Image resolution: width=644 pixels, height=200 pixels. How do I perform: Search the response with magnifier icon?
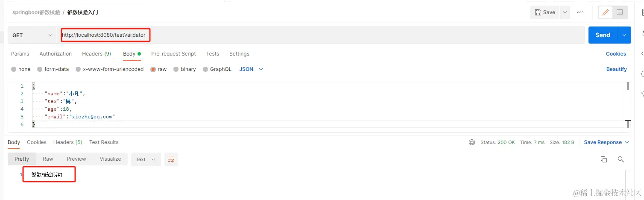621,159
